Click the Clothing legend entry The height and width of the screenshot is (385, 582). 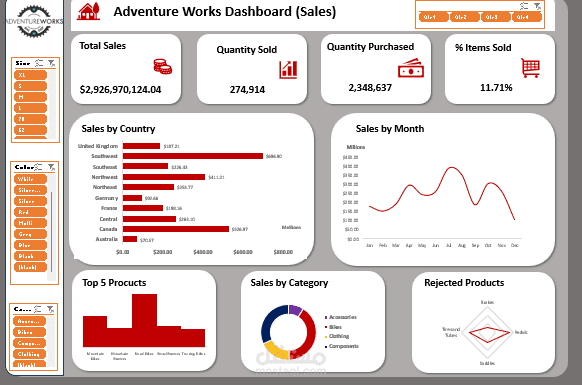pyautogui.click(x=337, y=336)
